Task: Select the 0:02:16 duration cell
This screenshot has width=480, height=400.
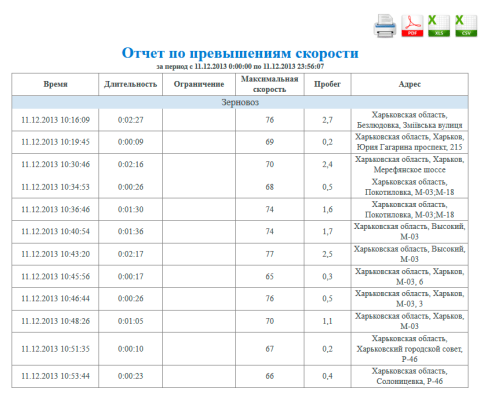Action: [130, 164]
